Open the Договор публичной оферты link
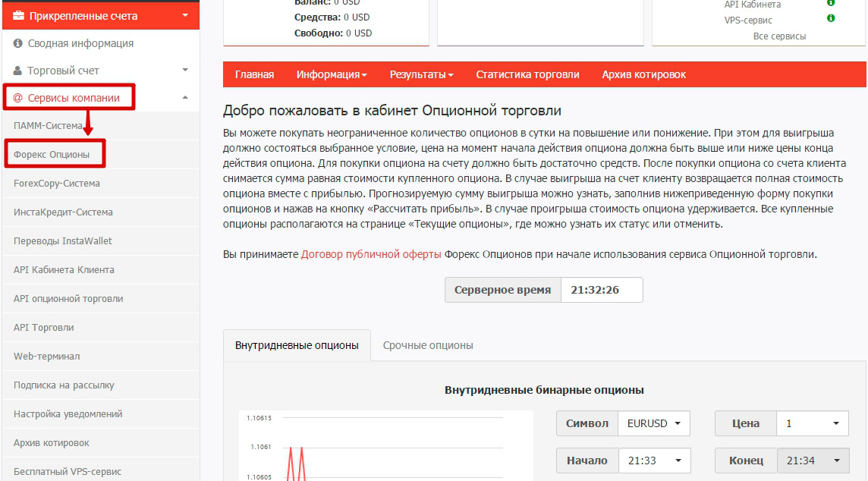 (x=371, y=255)
